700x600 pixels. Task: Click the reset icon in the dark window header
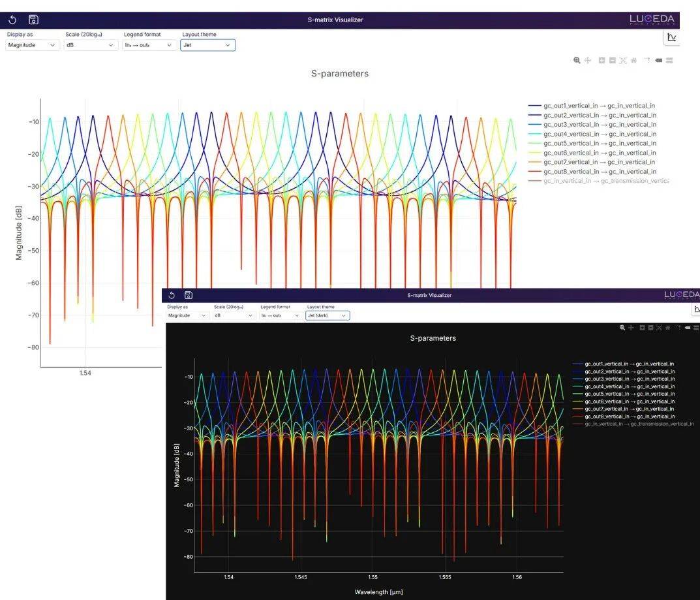(x=172, y=295)
